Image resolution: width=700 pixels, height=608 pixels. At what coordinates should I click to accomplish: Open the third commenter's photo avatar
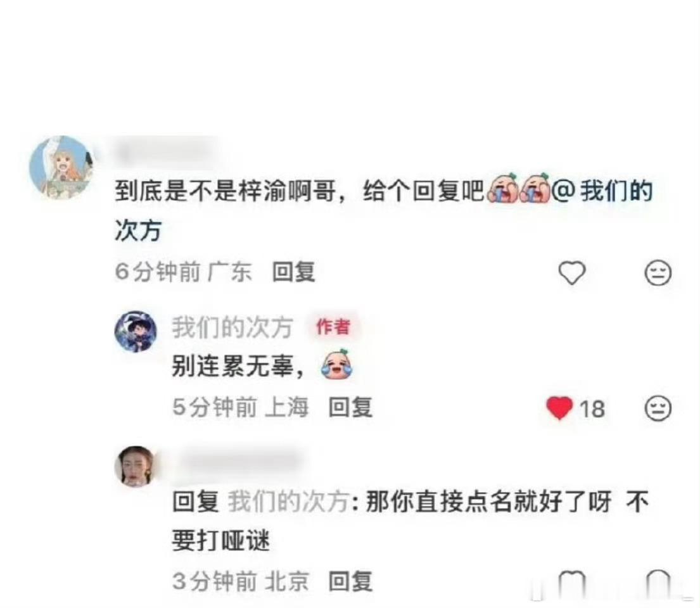pyautogui.click(x=136, y=466)
